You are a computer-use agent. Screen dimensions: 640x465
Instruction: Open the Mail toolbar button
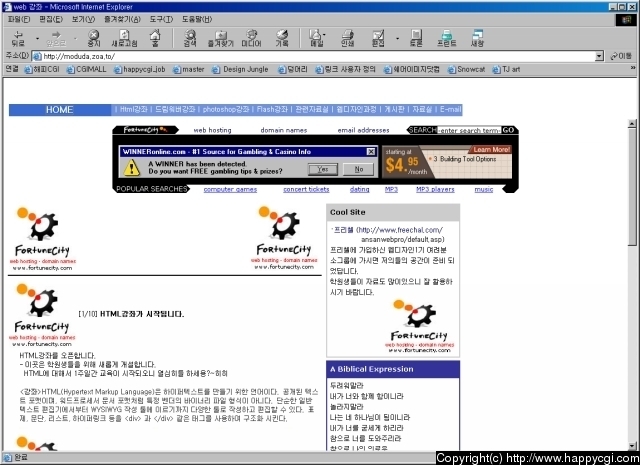pyautogui.click(x=316, y=38)
